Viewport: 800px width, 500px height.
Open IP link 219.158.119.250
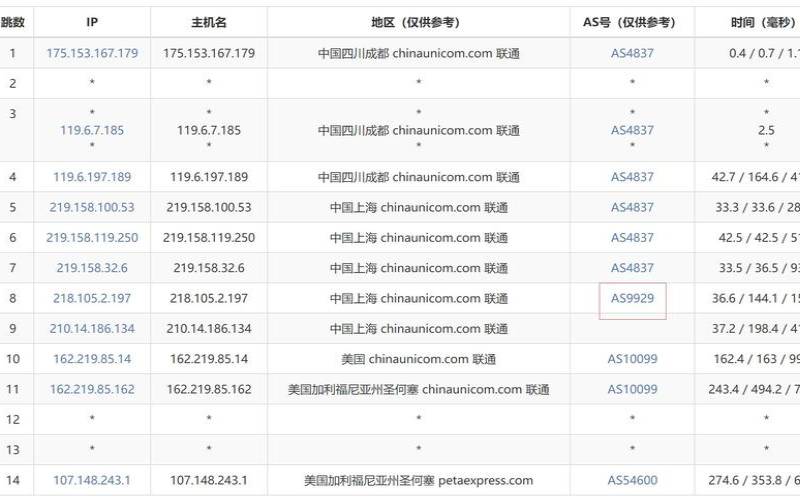pos(92,238)
